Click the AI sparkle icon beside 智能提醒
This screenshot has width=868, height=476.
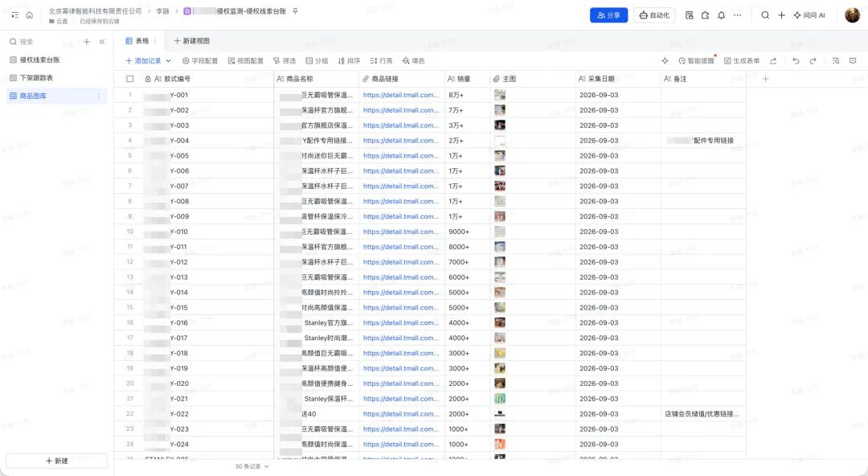pos(665,61)
